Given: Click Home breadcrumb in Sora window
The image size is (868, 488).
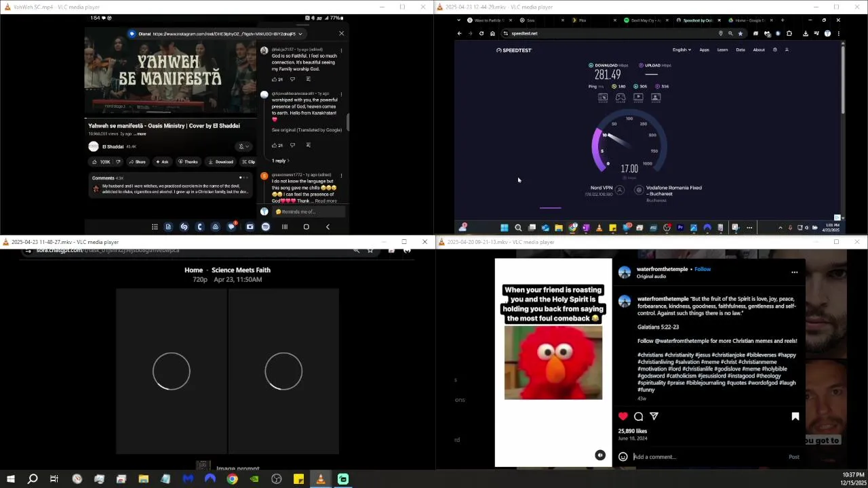Looking at the screenshot, I should (193, 270).
